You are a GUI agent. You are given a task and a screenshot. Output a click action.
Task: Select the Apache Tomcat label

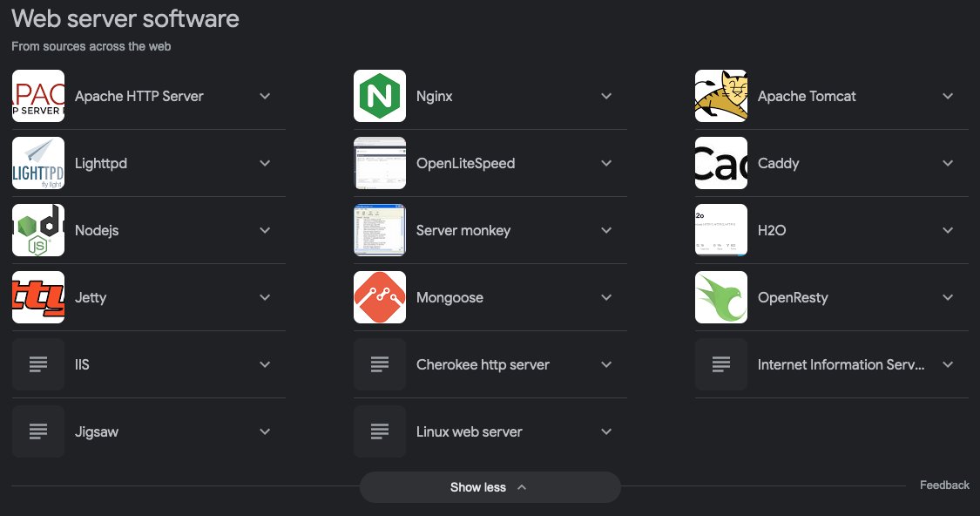pyautogui.click(x=807, y=97)
